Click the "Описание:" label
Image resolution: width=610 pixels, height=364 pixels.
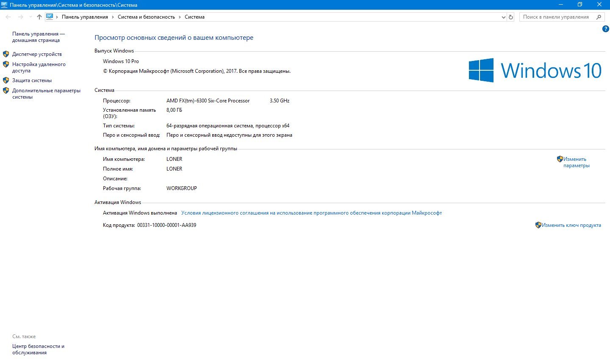pyautogui.click(x=115, y=179)
